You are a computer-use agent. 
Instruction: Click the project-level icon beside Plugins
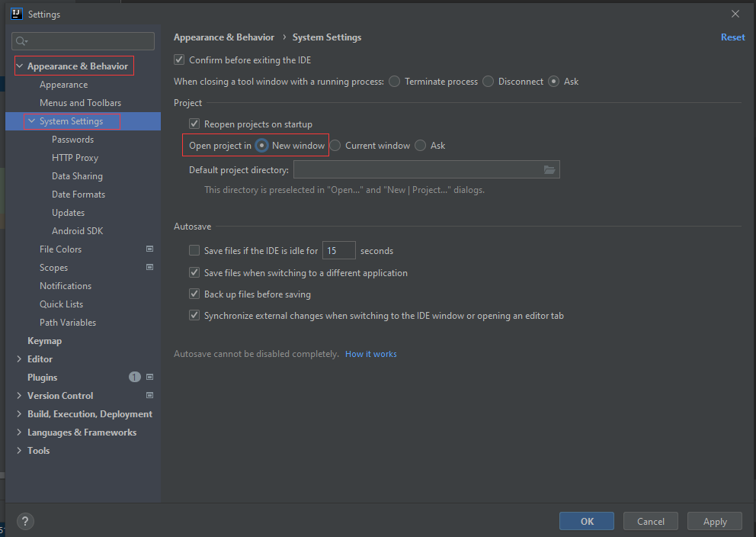[149, 377]
